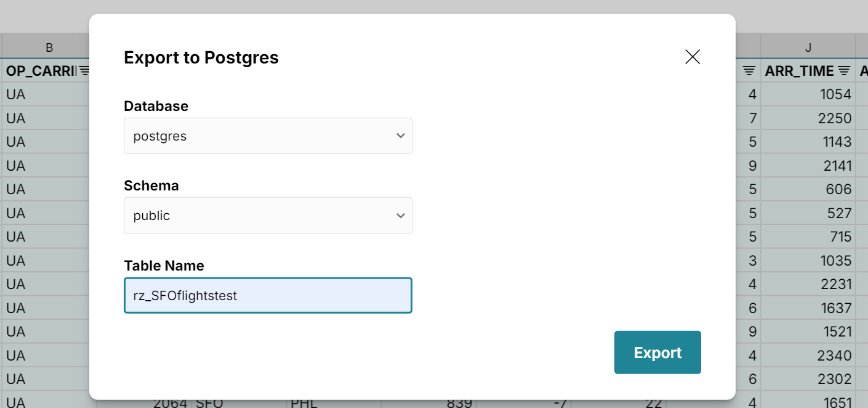Image resolution: width=868 pixels, height=408 pixels.
Task: Click the Export button
Action: click(x=657, y=352)
